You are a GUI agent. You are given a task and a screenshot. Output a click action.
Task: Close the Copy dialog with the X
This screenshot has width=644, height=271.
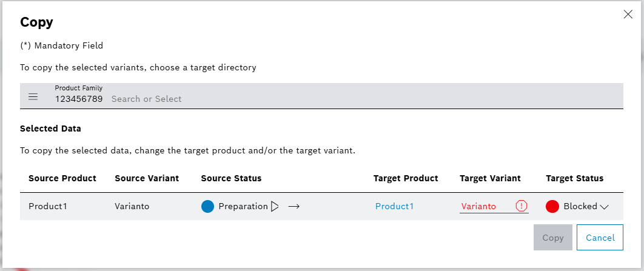[x=628, y=15]
